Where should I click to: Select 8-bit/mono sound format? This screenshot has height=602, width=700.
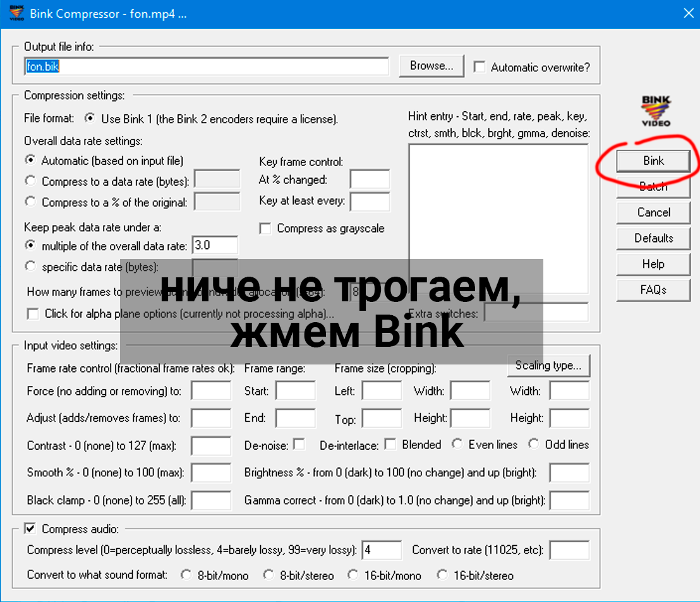click(186, 575)
